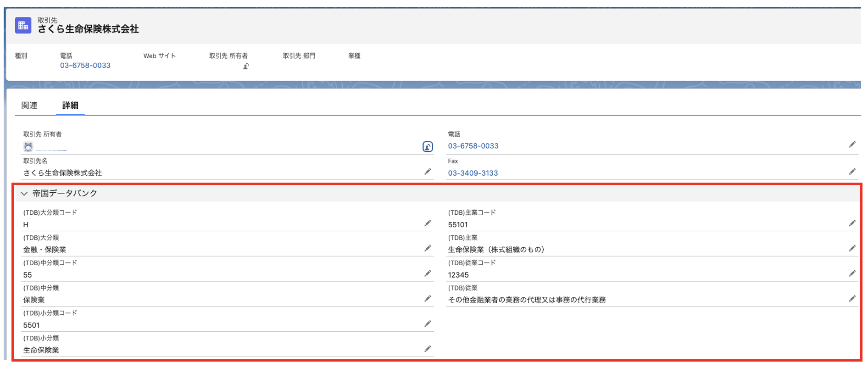868x368 pixels.
Task: Click the (TDB)主業コード value 55101
Action: [458, 225]
